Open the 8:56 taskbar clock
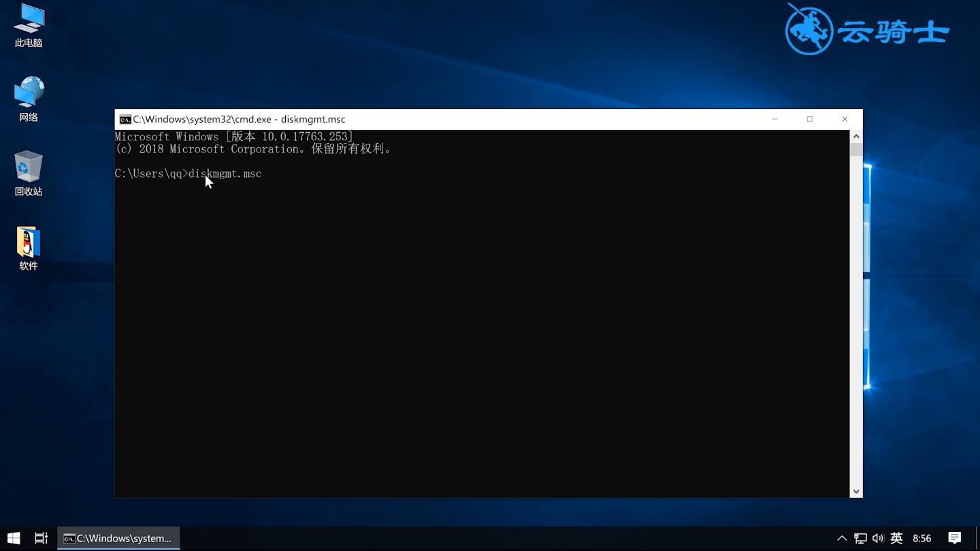The width and height of the screenshot is (980, 551). [922, 538]
